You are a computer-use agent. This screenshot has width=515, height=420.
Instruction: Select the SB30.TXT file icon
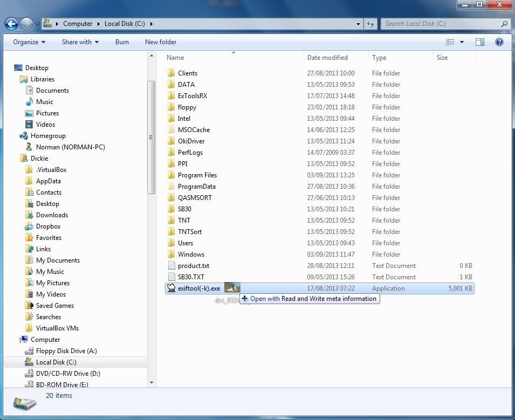tap(171, 277)
